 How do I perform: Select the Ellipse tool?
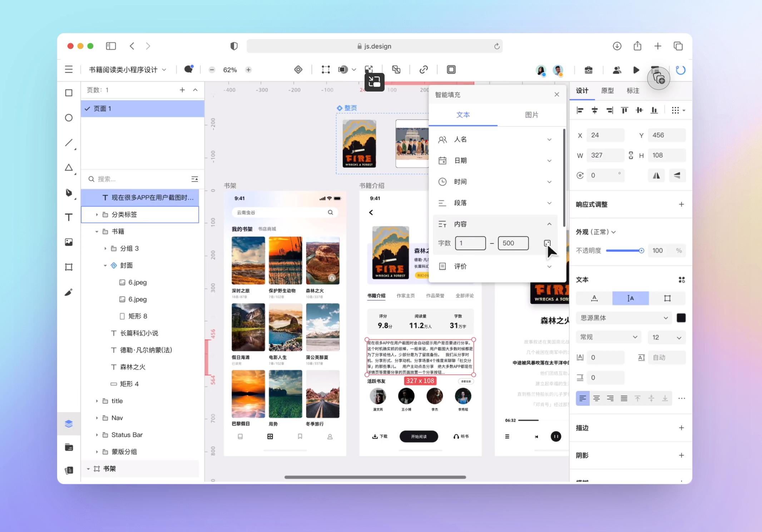pos(69,118)
